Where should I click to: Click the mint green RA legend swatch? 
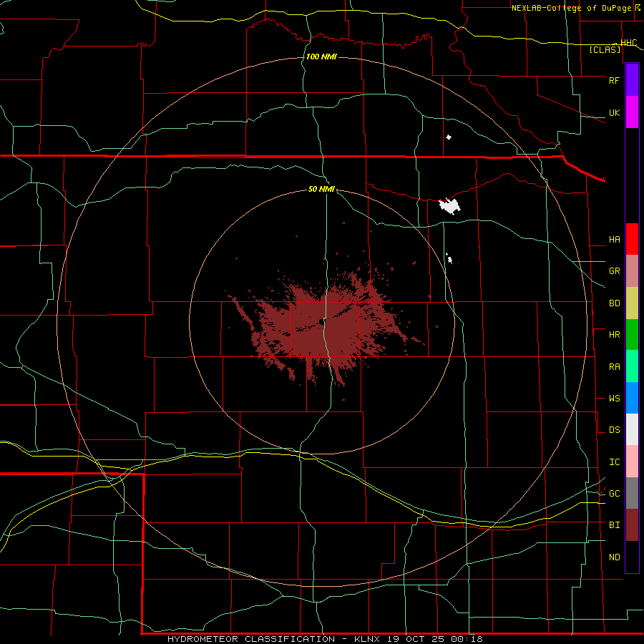click(x=632, y=366)
